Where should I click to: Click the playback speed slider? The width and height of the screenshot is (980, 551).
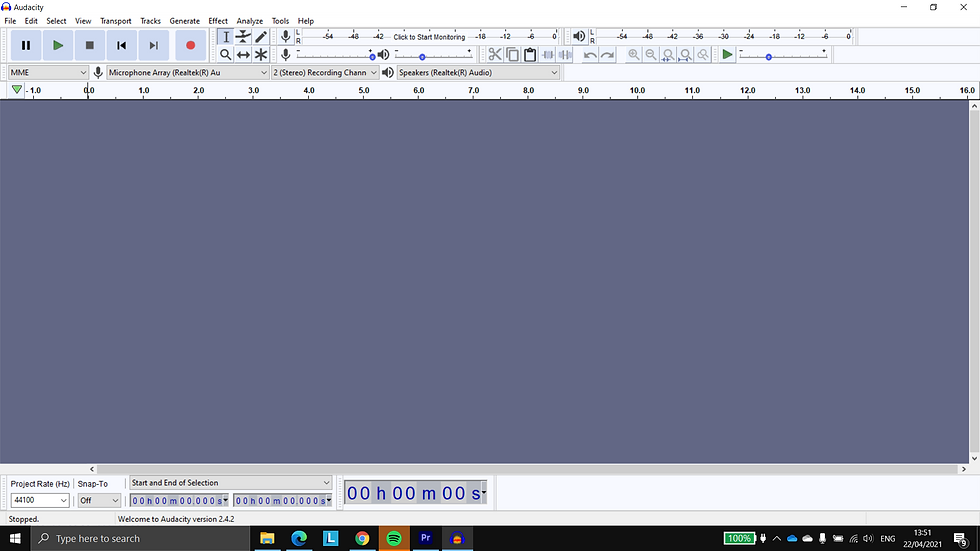pyautogui.click(x=782, y=56)
